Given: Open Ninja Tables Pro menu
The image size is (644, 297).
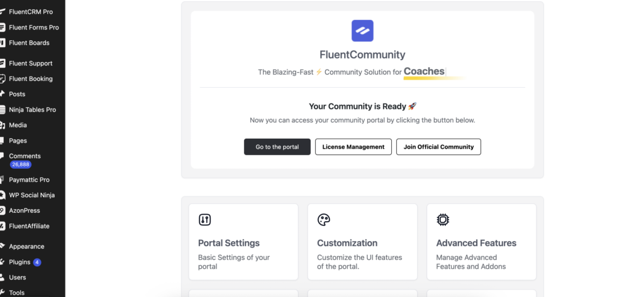Looking at the screenshot, I should pos(33,109).
